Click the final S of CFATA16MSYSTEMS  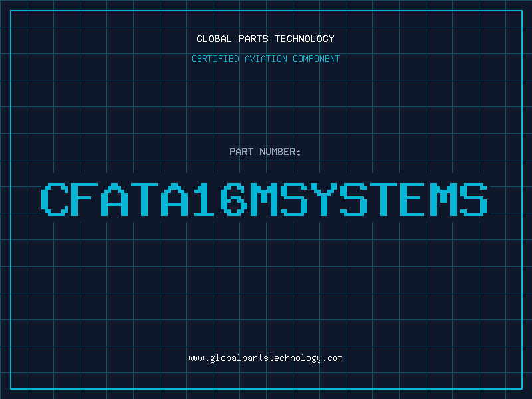click(473, 199)
